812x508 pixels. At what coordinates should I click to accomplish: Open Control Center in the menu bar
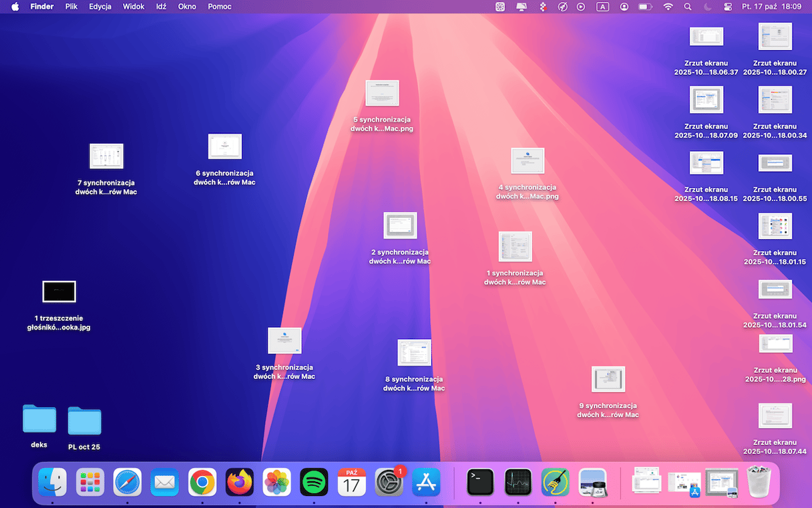[728, 7]
